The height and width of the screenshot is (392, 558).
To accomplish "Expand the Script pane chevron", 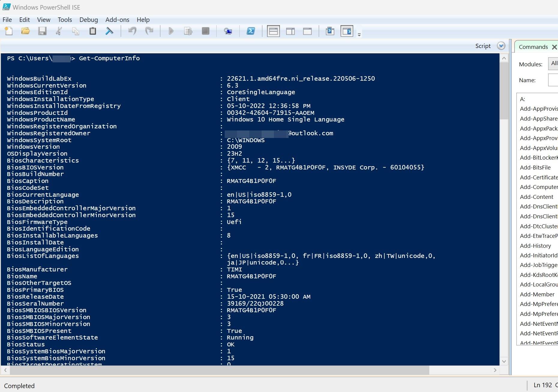I will click(501, 46).
